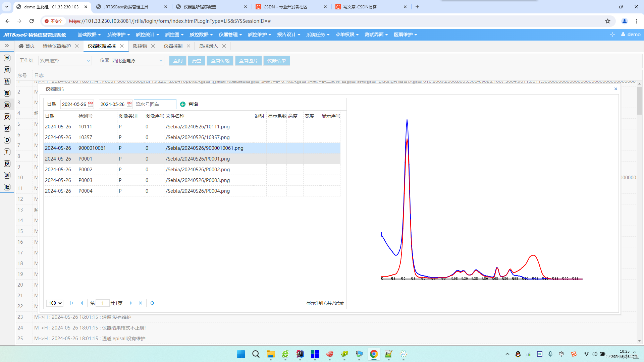
Task: Click the D sidebar icon
Action: 7,140
